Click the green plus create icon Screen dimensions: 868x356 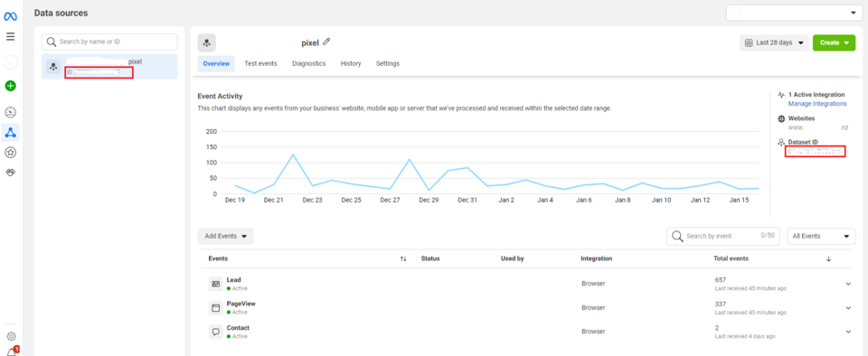pyautogui.click(x=11, y=86)
